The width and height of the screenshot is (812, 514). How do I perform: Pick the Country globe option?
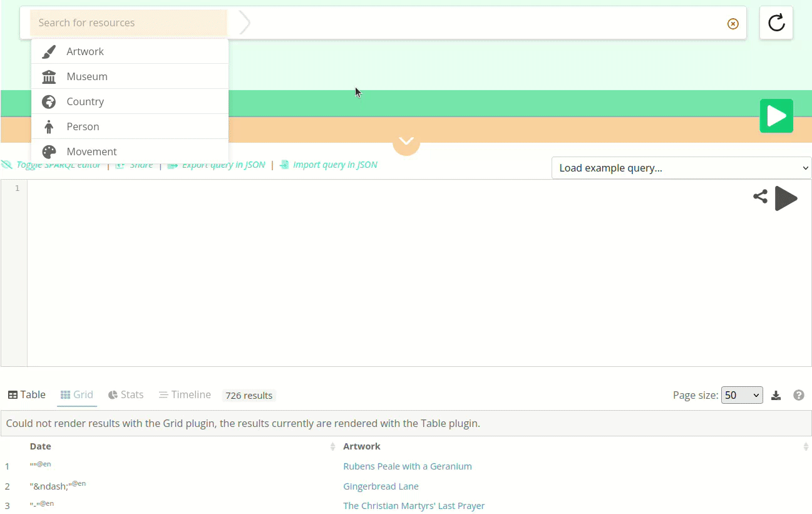coord(85,101)
